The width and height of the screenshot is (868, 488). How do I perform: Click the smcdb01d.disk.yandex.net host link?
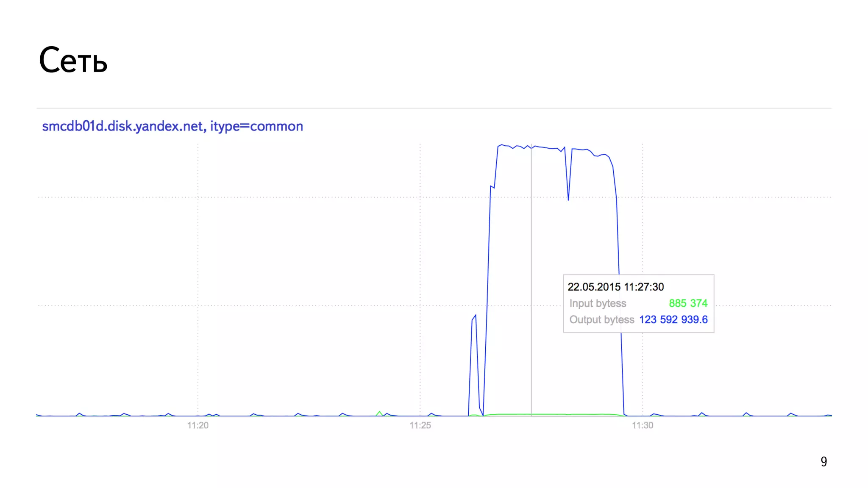pos(124,126)
